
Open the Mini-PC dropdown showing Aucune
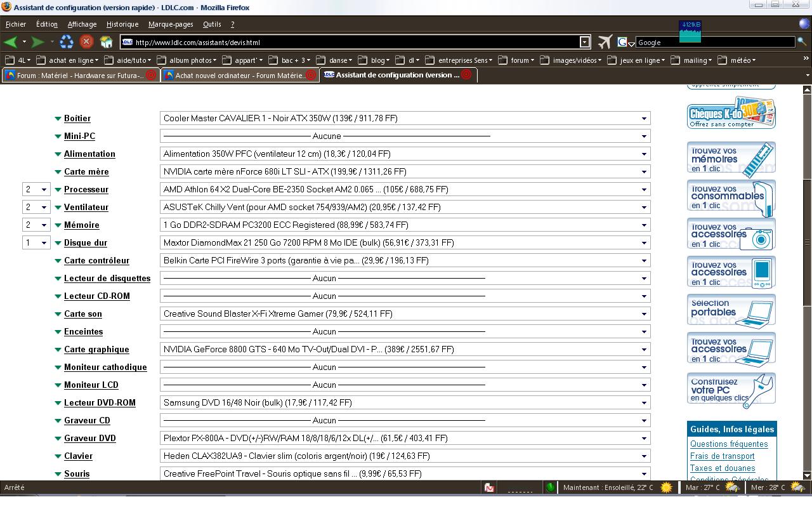point(405,136)
